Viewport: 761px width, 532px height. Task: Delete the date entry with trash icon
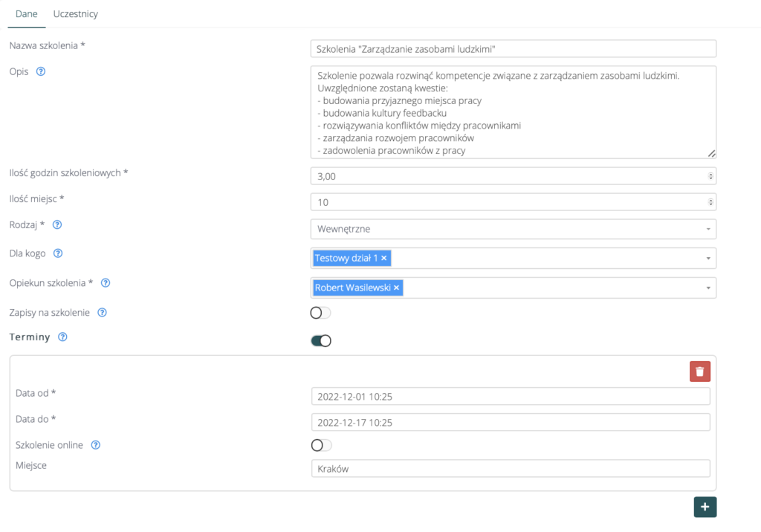pos(699,372)
